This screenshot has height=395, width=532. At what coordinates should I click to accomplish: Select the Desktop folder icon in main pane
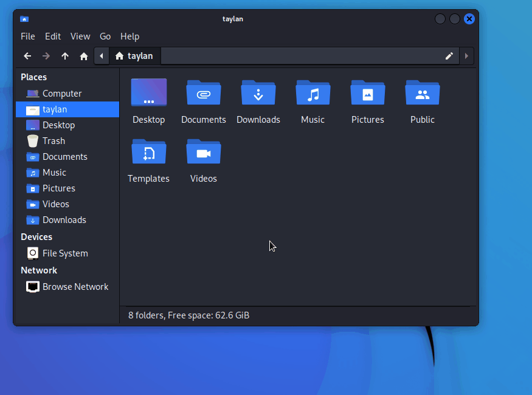(x=149, y=92)
